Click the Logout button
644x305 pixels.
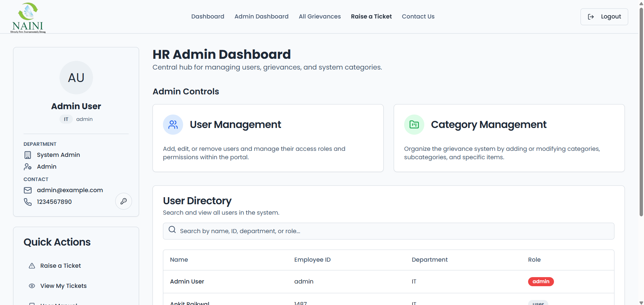coord(604,16)
